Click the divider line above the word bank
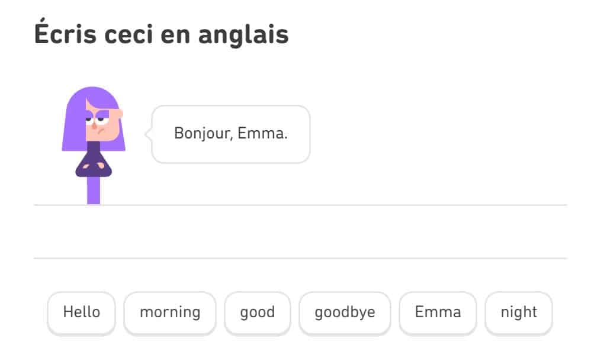Viewport: 591px width, 364px height. pyautogui.click(x=300, y=259)
